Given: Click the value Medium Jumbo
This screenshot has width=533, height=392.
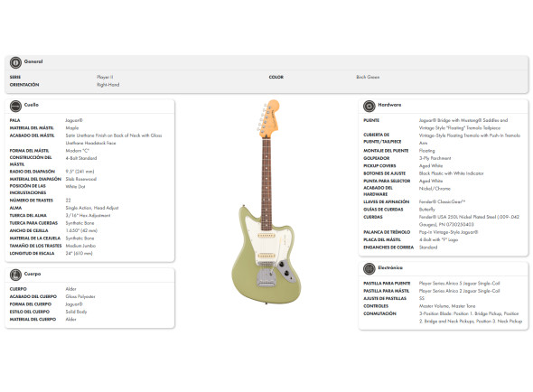Looking at the screenshot, I should (80, 246).
